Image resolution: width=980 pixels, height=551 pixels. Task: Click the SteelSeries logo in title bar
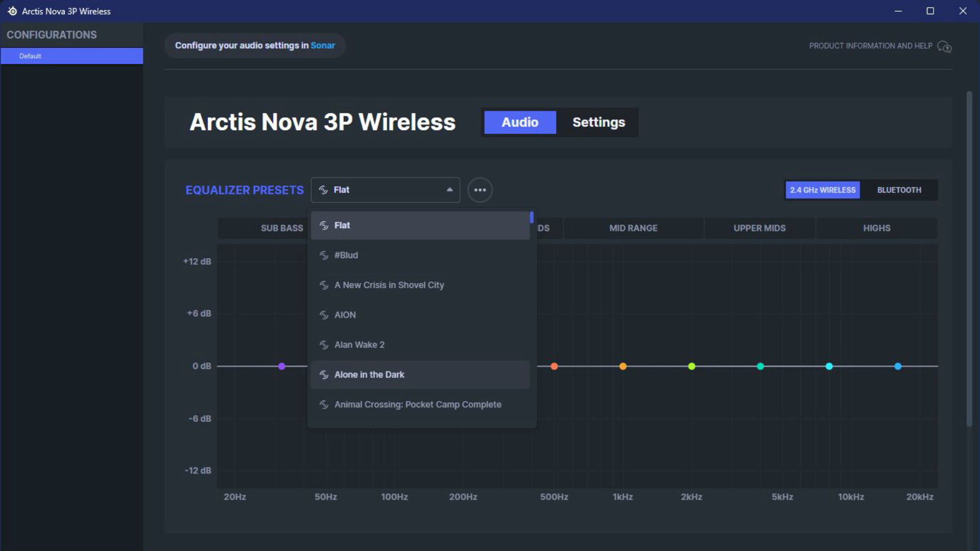click(12, 11)
